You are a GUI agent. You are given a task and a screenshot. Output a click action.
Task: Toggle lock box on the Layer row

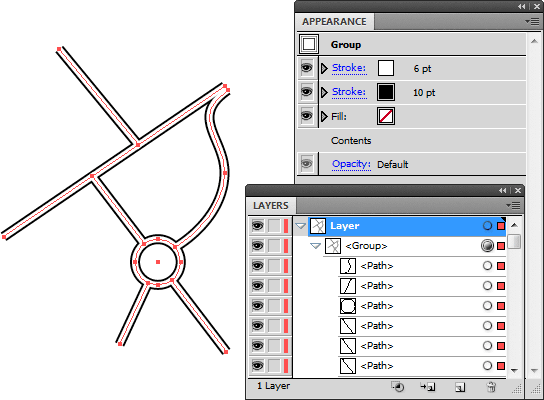pyautogui.click(x=274, y=226)
